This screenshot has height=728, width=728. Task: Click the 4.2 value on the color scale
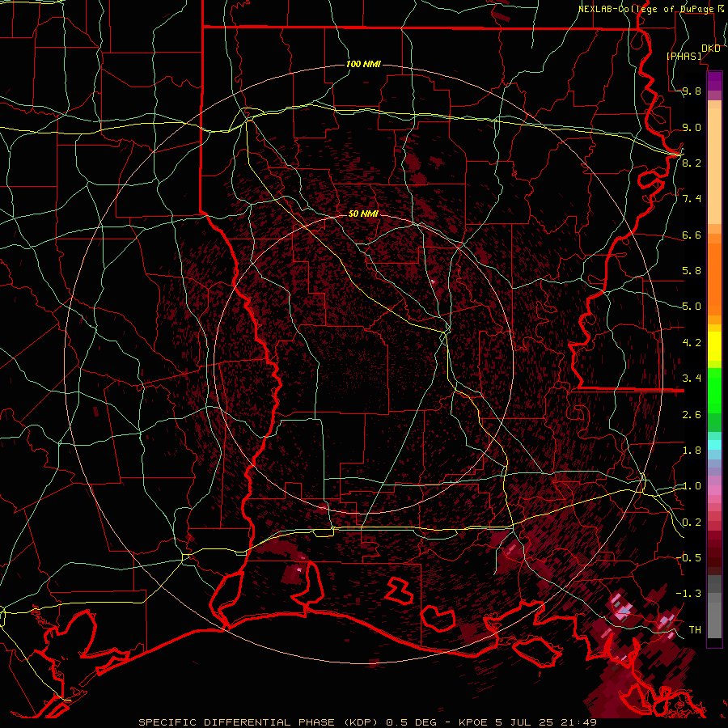click(x=692, y=343)
